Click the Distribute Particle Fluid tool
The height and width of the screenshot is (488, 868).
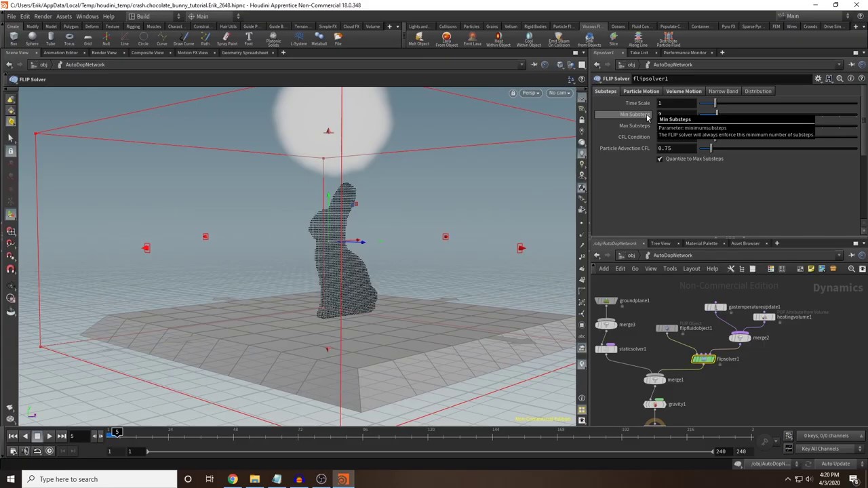(x=669, y=39)
